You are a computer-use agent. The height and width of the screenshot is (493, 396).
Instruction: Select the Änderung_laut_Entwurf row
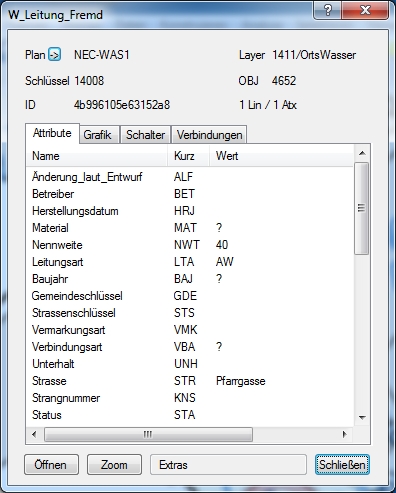click(x=189, y=177)
